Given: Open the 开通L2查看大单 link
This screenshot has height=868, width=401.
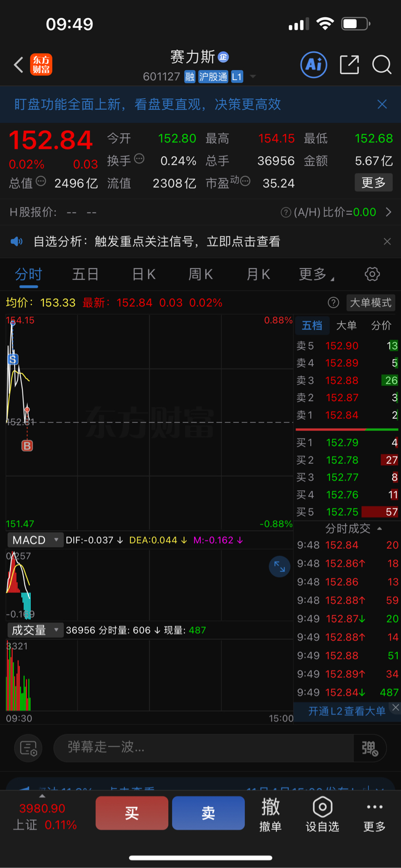Looking at the screenshot, I should 347,711.
